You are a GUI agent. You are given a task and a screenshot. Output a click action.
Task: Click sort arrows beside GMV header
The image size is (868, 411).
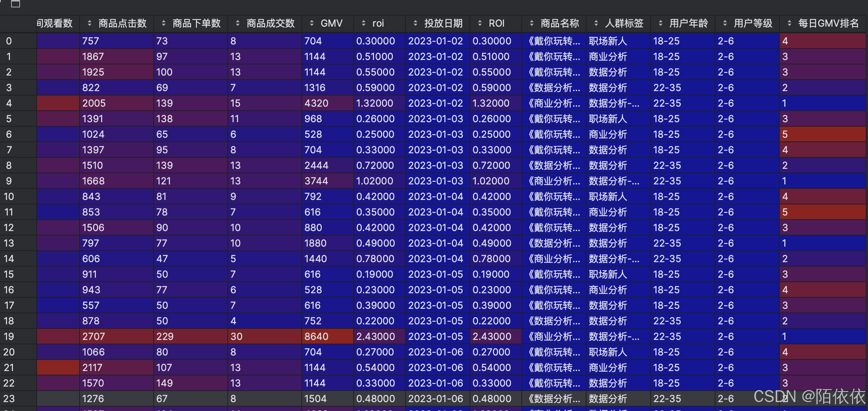[x=311, y=23]
